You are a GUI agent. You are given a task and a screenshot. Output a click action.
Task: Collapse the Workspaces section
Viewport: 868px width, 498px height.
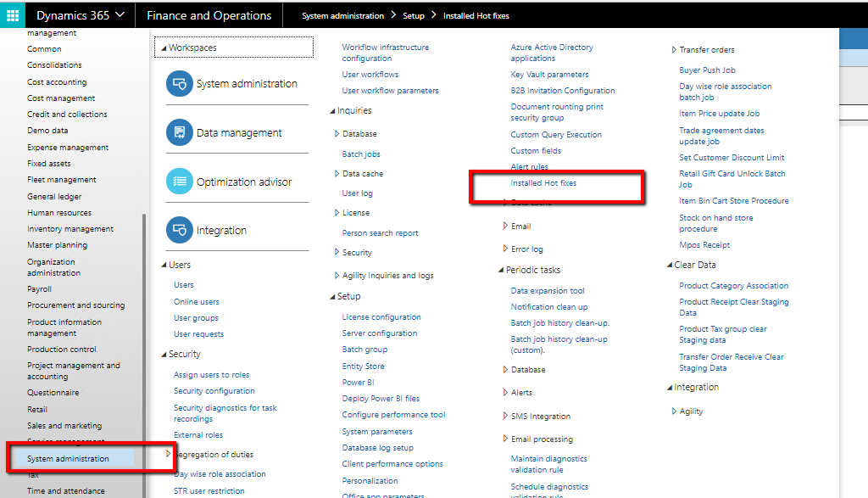pyautogui.click(x=164, y=48)
